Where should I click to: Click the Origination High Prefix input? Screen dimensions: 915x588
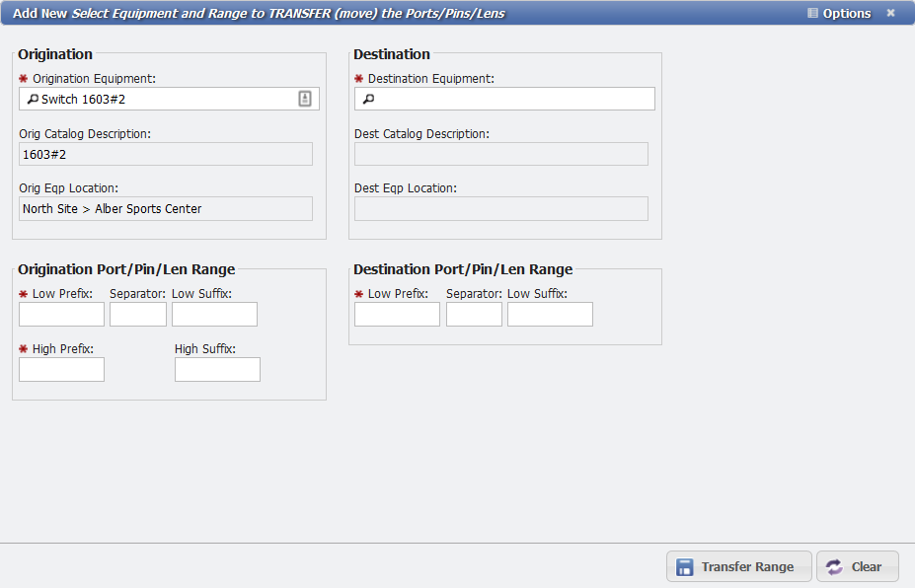click(61, 369)
